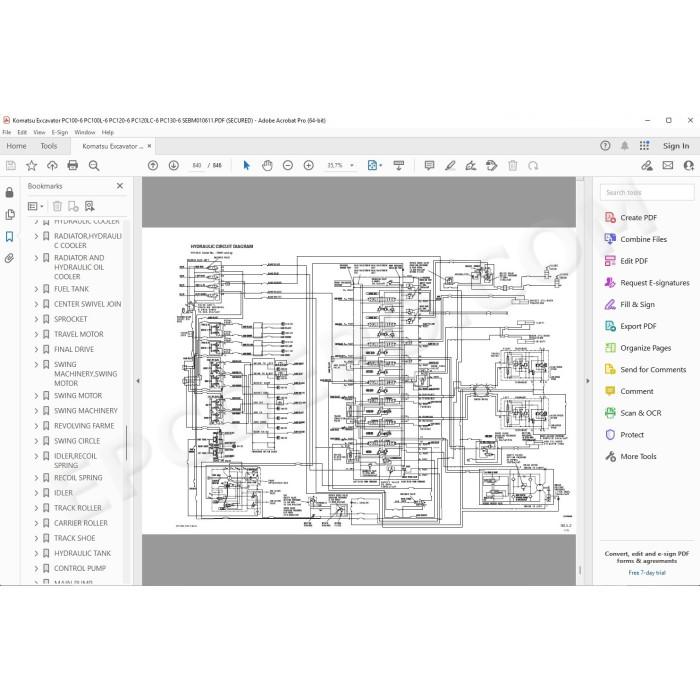Expand SPROCKET bookmark
The width and height of the screenshot is (700, 700).
[36, 319]
